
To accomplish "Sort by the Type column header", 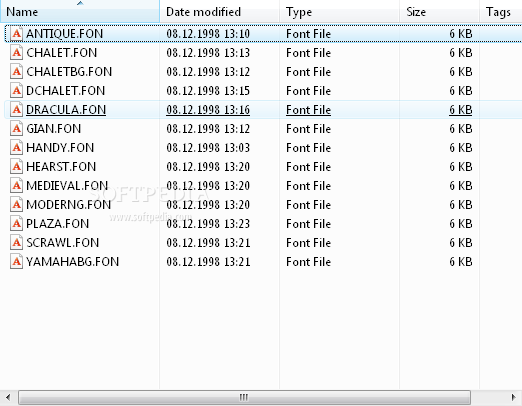I will point(339,11).
